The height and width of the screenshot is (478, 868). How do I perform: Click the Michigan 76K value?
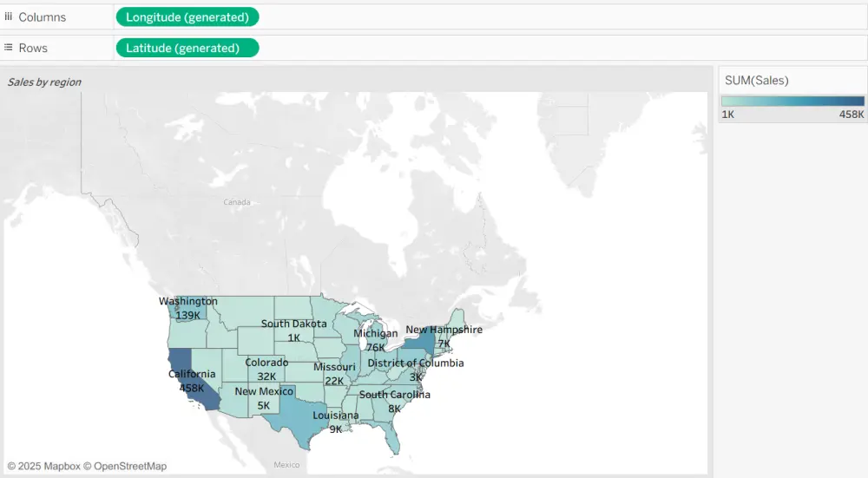tap(376, 347)
